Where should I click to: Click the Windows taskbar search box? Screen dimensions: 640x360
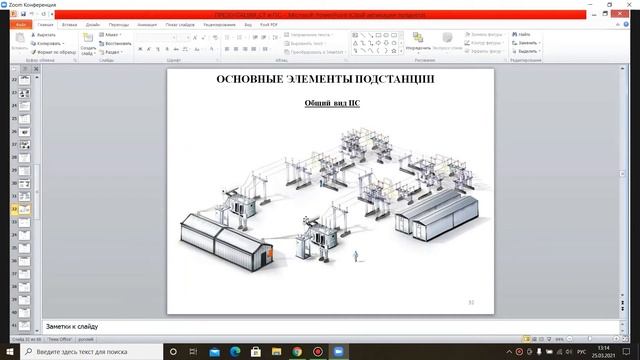[x=91, y=351]
